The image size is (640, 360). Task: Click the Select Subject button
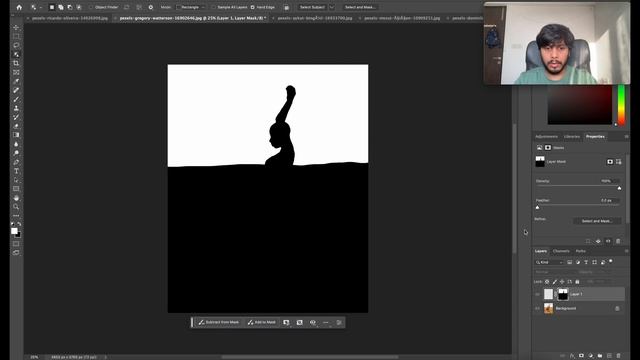pyautogui.click(x=312, y=7)
